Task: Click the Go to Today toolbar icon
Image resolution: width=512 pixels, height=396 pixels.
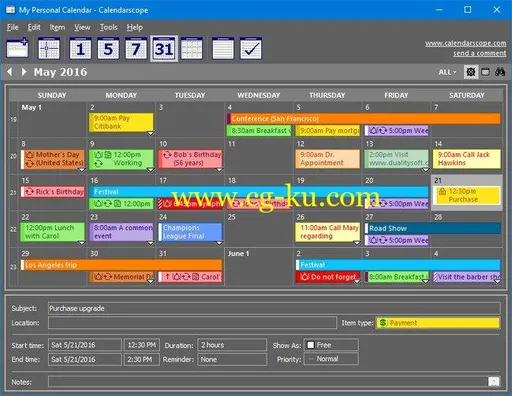Action: [x=49, y=49]
